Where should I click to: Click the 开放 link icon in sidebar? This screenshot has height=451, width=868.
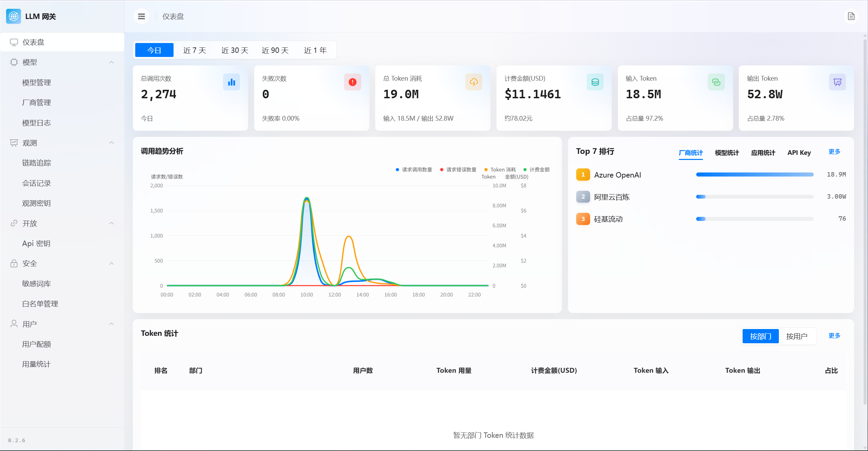(x=14, y=223)
